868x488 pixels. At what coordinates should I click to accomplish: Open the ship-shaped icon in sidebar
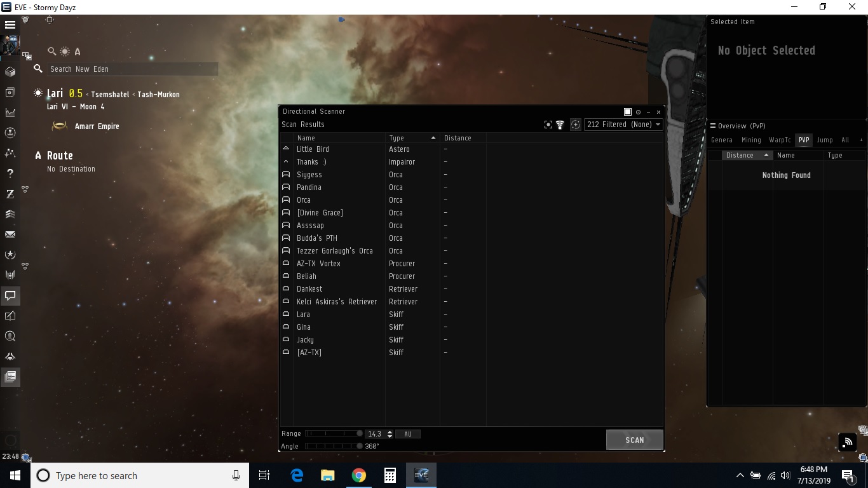10,356
